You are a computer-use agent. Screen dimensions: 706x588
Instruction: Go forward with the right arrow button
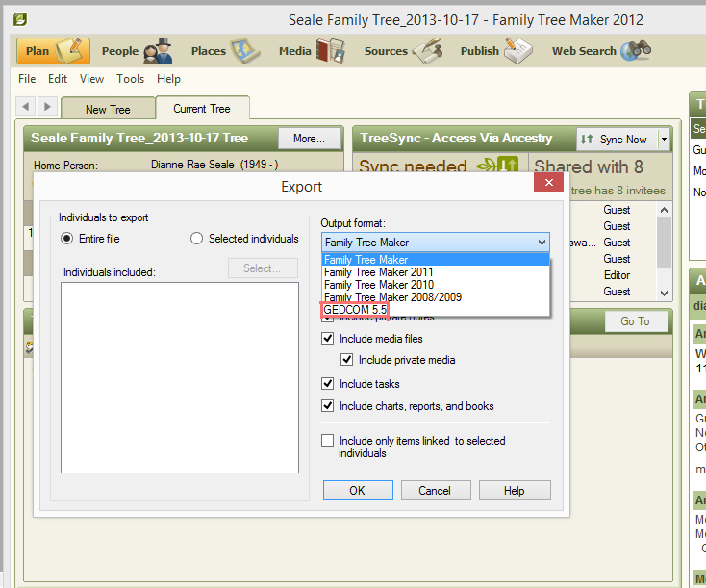pyautogui.click(x=47, y=107)
